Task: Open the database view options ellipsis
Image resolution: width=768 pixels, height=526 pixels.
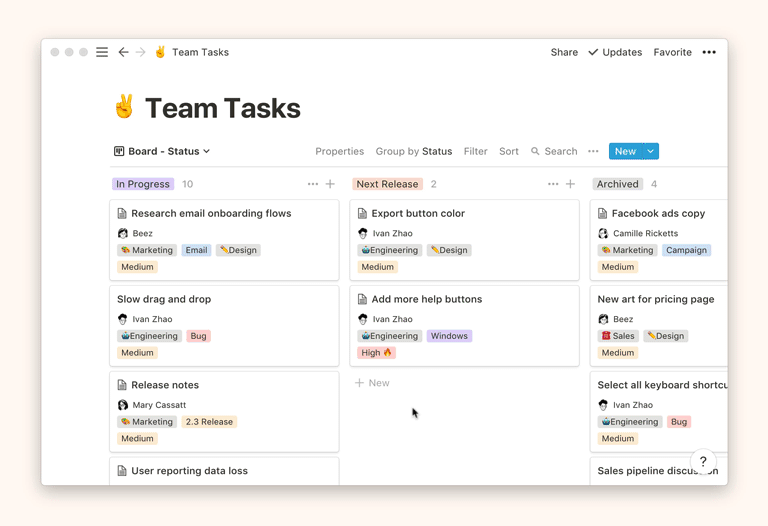Action: (593, 152)
